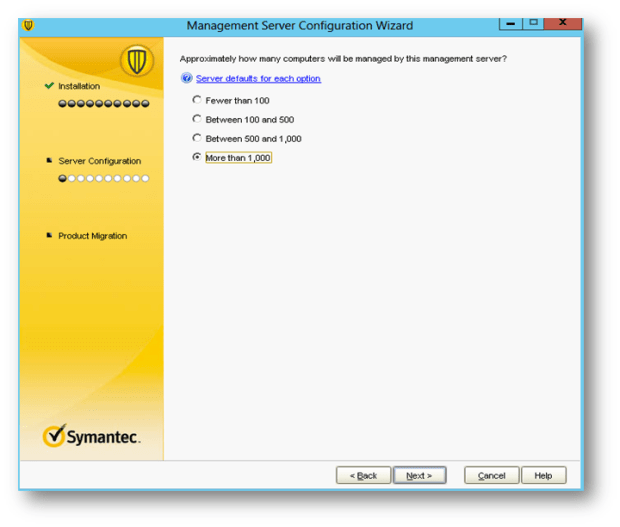Screen dimensions: 620x527
Task: Click the Installation step in sidebar
Action: pyautogui.click(x=79, y=86)
